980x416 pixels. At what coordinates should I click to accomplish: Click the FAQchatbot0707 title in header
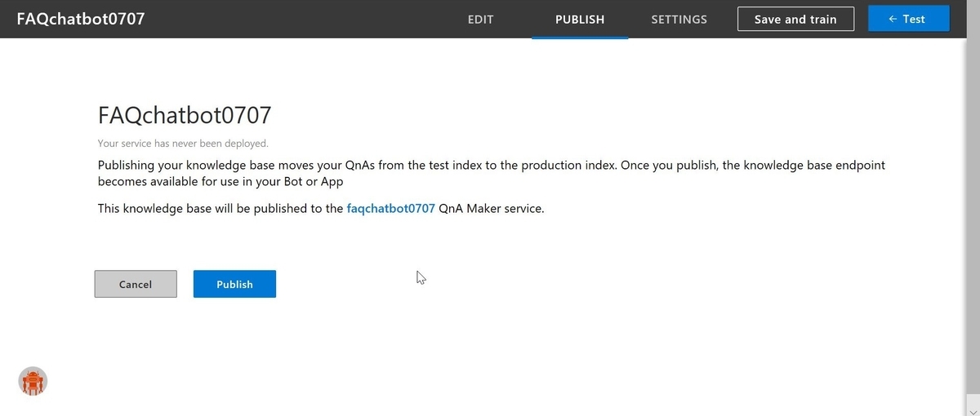81,18
